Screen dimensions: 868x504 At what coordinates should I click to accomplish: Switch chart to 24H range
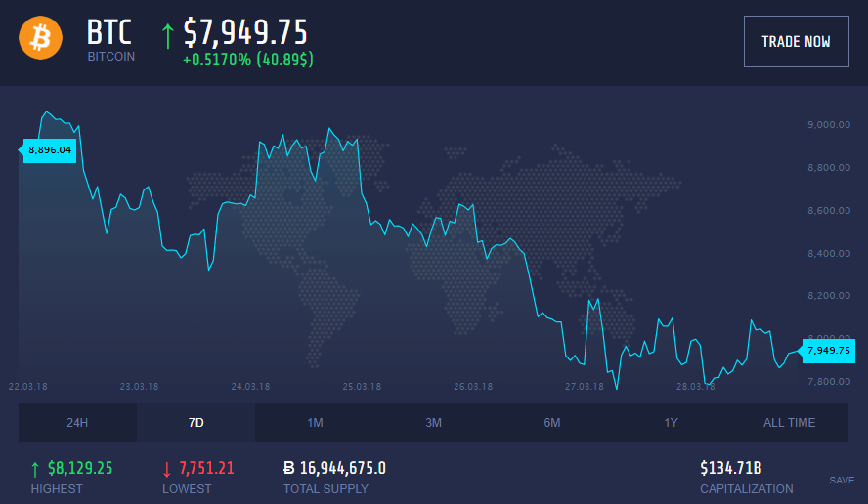[77, 423]
